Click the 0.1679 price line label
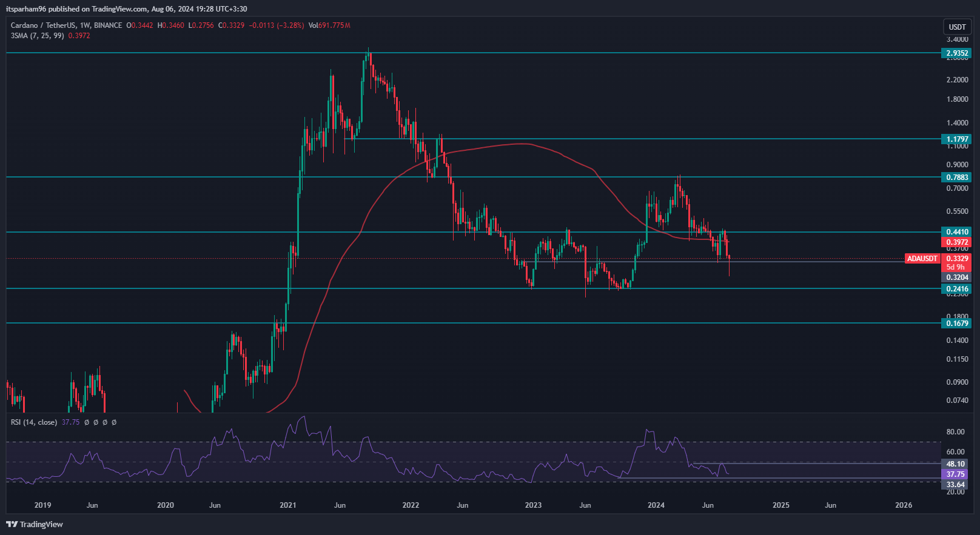The height and width of the screenshot is (535, 980). [957, 324]
